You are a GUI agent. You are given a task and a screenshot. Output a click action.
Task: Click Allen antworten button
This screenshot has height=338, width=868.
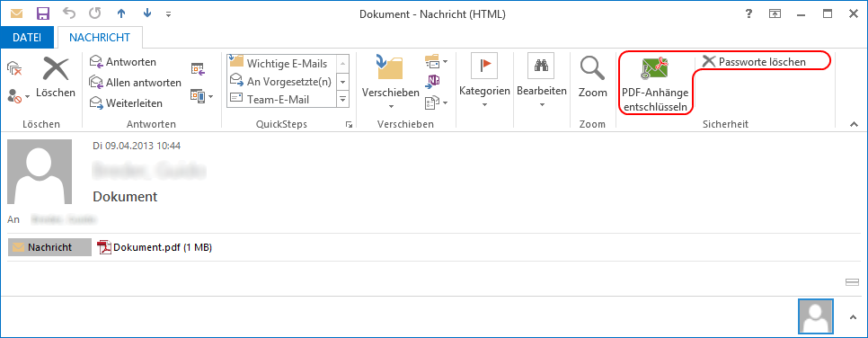pyautogui.click(x=136, y=83)
